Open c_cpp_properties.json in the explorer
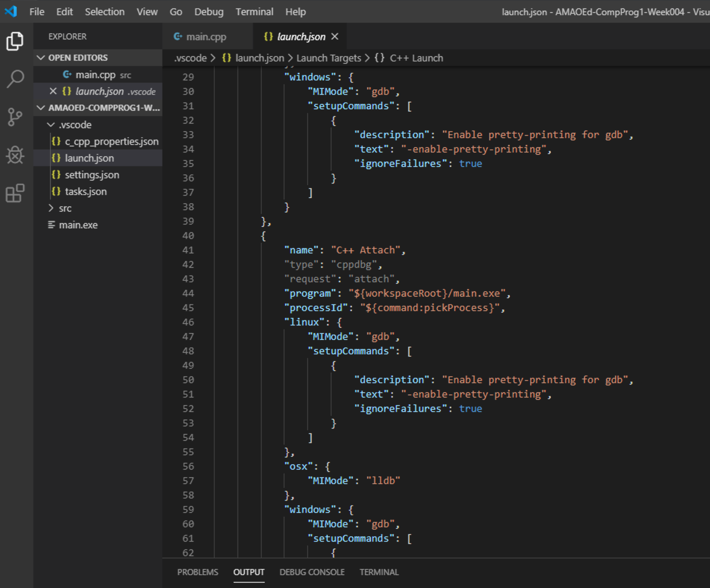 point(112,141)
